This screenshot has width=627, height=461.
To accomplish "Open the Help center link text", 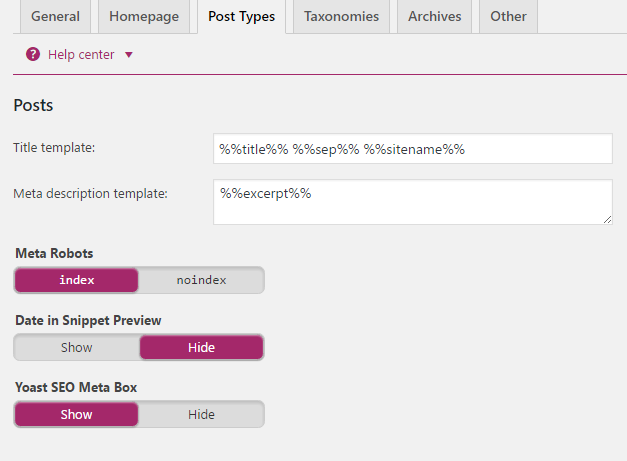I will tap(81, 55).
